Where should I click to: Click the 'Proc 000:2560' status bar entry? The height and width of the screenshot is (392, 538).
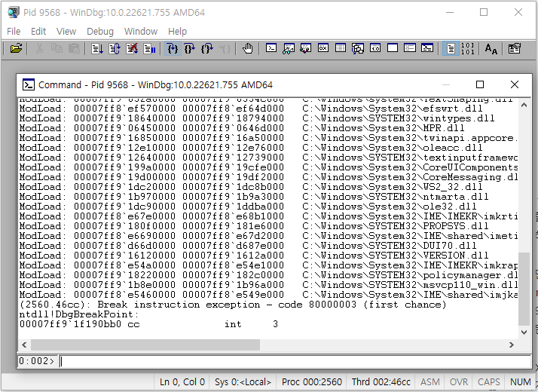pyautogui.click(x=312, y=382)
